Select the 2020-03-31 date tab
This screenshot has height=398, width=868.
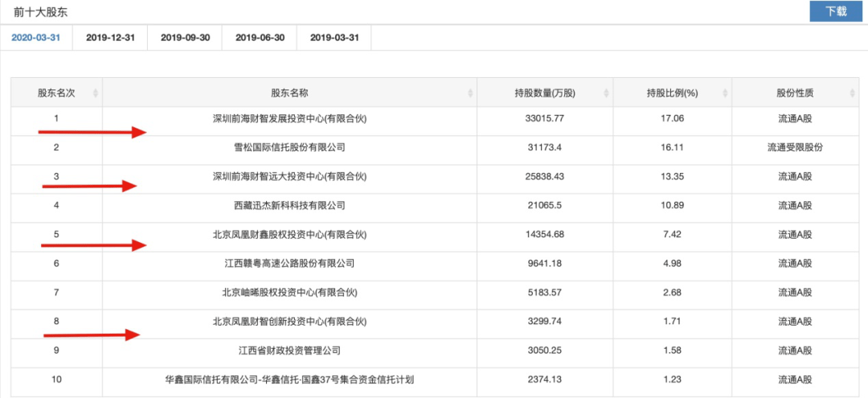coord(36,39)
